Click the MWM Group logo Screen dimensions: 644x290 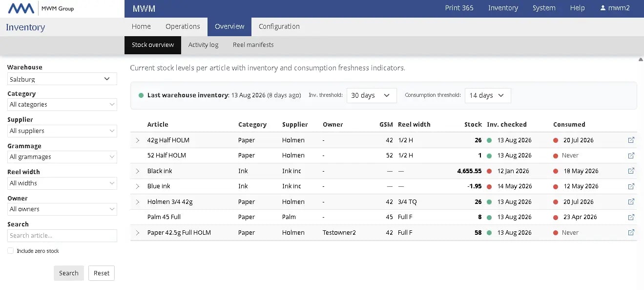pyautogui.click(x=41, y=8)
